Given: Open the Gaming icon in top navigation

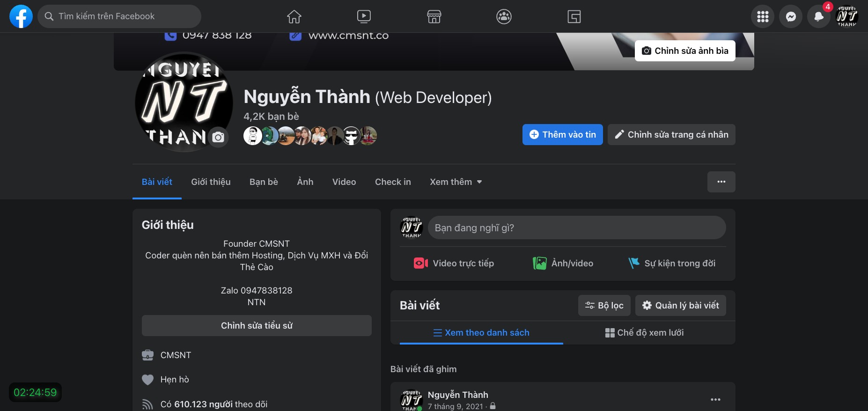Looking at the screenshot, I should pyautogui.click(x=574, y=17).
